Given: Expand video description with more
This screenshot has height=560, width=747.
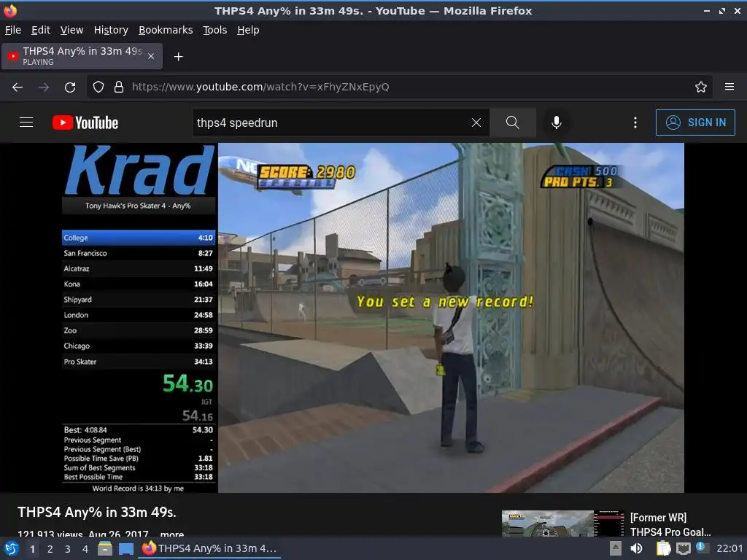Looking at the screenshot, I should point(172,533).
